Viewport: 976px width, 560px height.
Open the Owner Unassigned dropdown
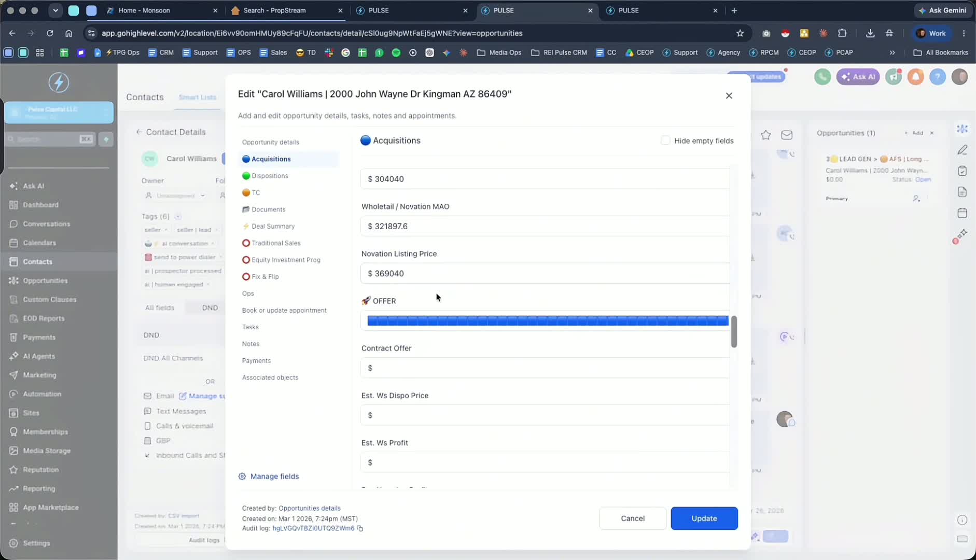click(x=175, y=195)
